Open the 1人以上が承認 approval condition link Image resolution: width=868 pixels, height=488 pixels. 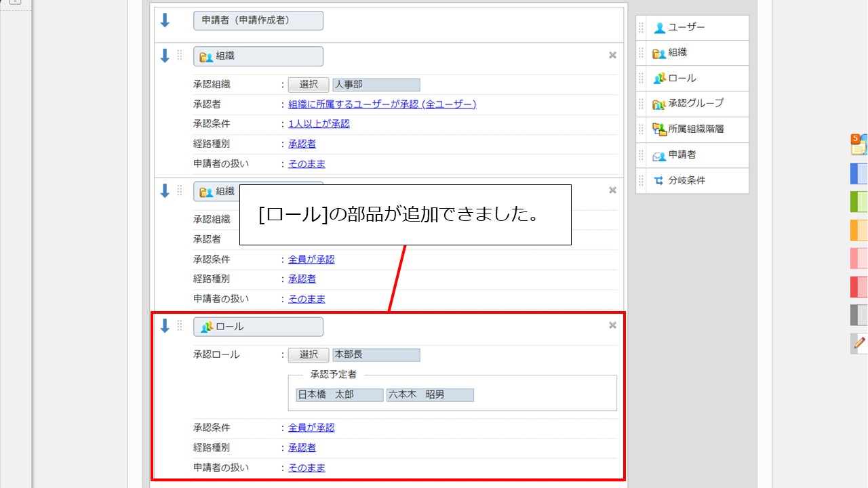[319, 123]
